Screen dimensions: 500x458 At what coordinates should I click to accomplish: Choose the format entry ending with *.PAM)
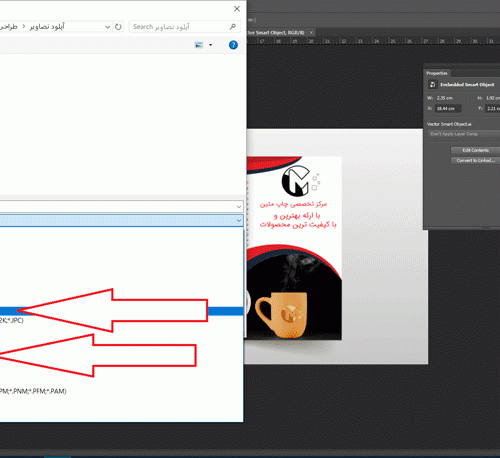click(x=122, y=391)
